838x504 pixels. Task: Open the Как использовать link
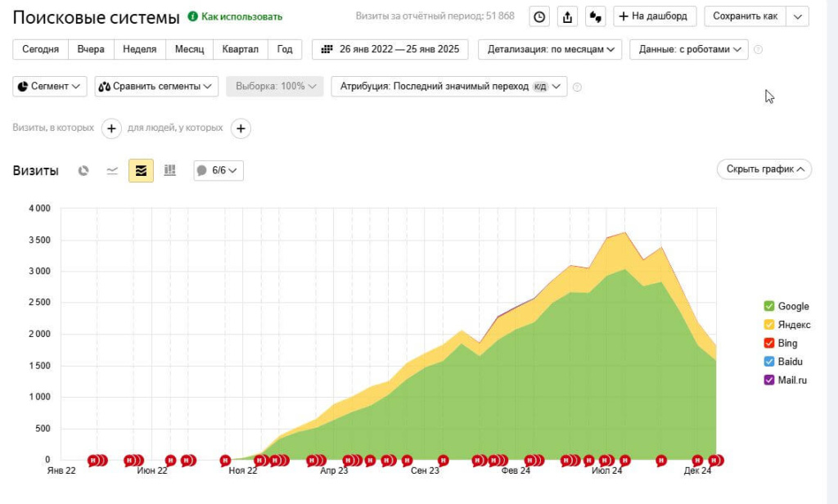[x=241, y=17]
